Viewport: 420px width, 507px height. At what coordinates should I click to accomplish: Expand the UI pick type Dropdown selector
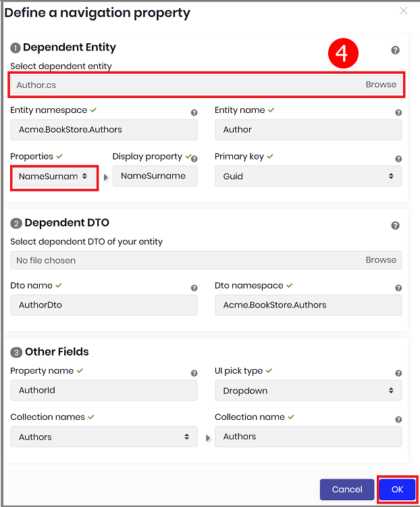pyautogui.click(x=308, y=391)
